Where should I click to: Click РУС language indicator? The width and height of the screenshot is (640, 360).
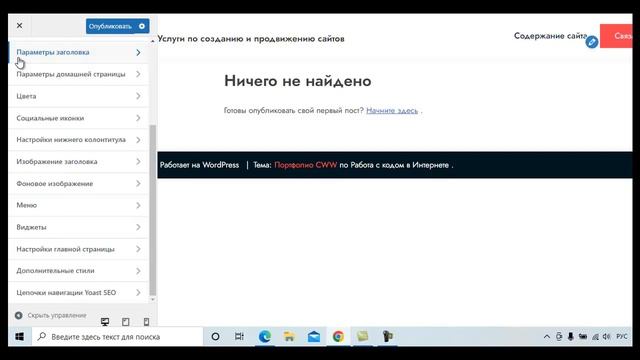pyautogui.click(x=622, y=337)
